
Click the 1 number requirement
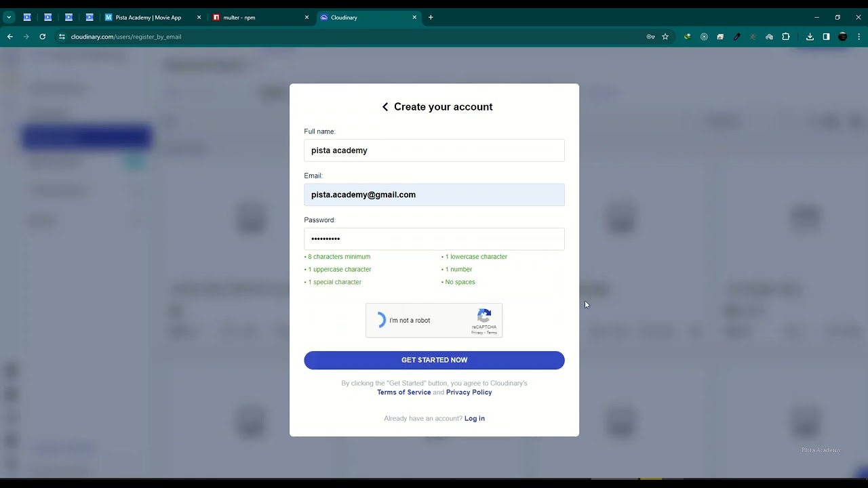(457, 270)
